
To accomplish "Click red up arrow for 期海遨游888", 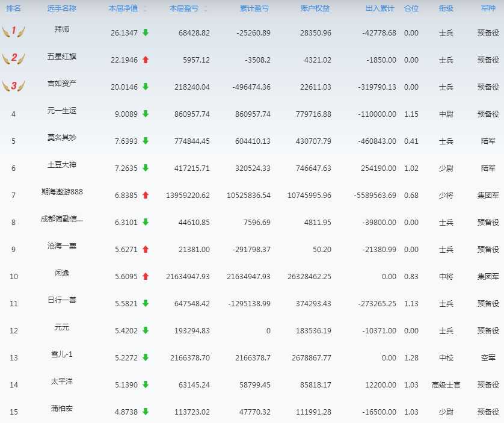I will pos(146,195).
